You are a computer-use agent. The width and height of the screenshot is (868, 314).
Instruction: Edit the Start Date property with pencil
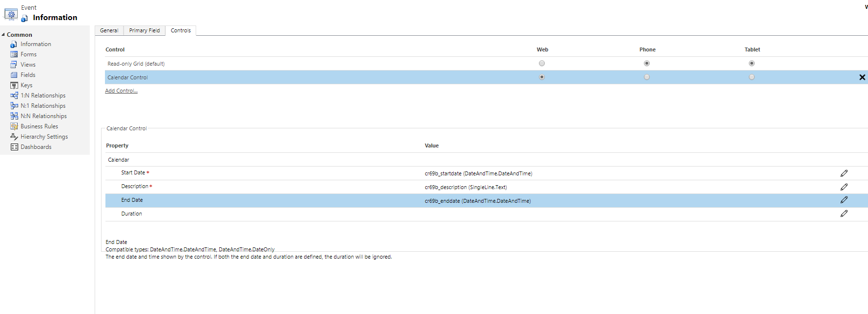tap(843, 173)
